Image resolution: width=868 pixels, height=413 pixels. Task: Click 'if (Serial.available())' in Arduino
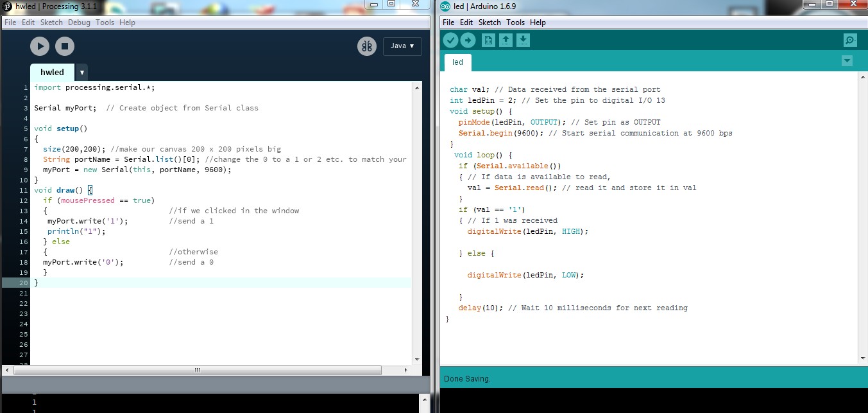(510, 166)
